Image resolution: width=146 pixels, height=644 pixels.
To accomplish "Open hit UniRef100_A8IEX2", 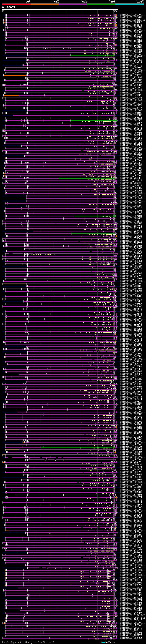I will coord(131,203).
